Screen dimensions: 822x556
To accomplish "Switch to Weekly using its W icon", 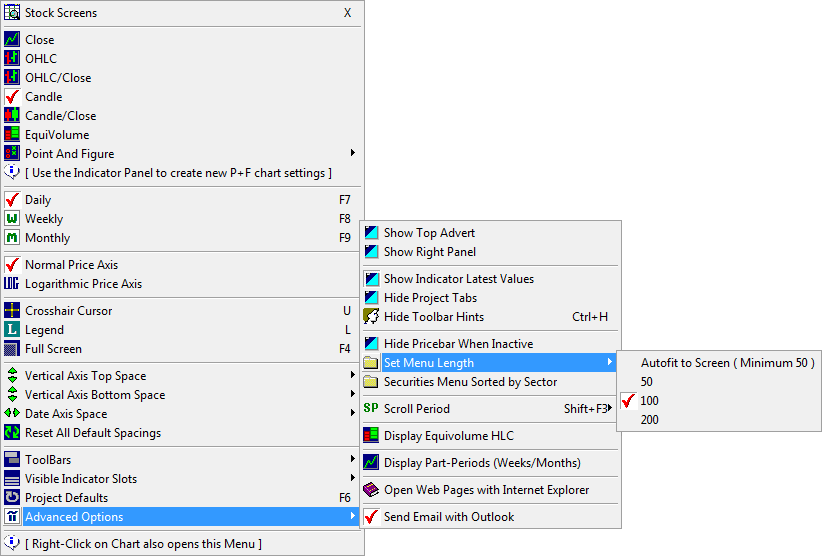I will tap(12, 219).
